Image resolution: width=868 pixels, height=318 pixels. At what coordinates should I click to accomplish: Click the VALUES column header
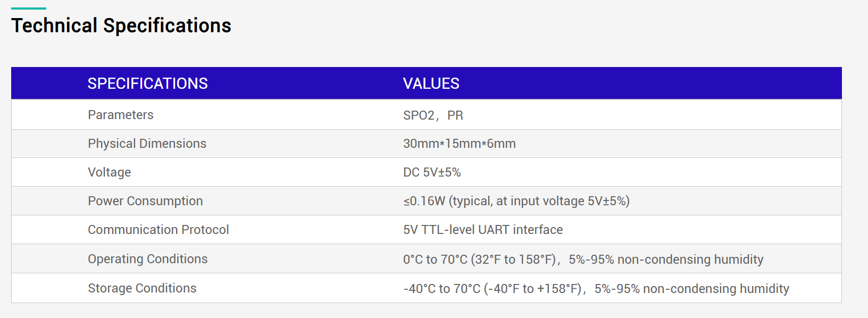(x=431, y=83)
